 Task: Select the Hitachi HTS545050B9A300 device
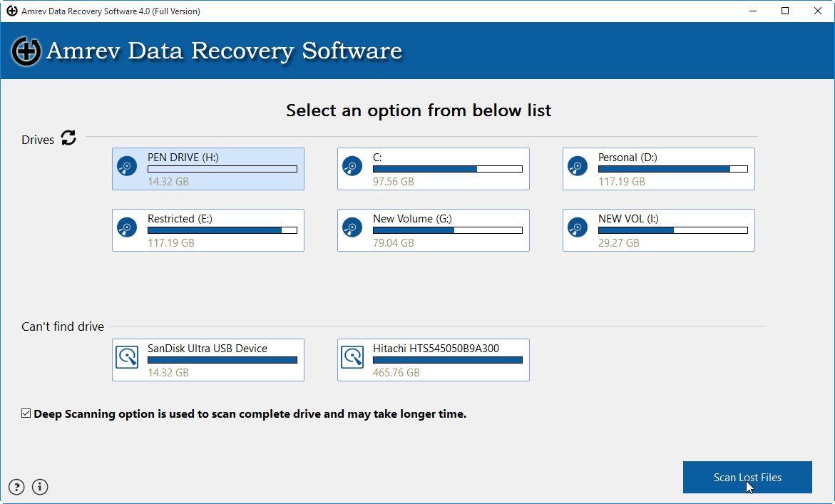click(x=433, y=360)
